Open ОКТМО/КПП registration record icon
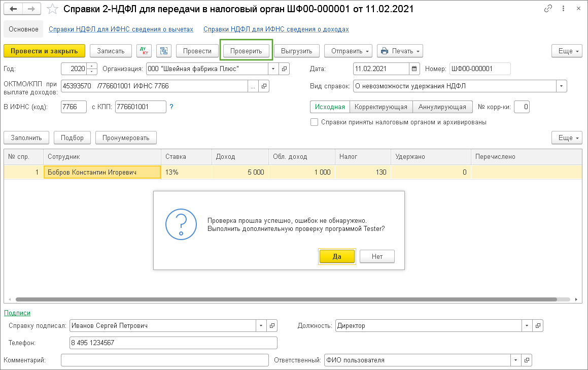Image resolution: width=588 pixels, height=370 pixels. click(x=264, y=86)
